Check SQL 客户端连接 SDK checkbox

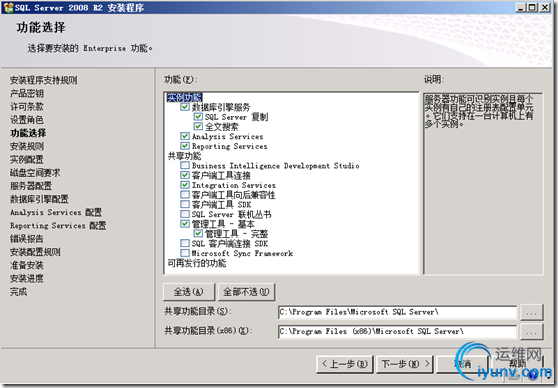tap(185, 243)
